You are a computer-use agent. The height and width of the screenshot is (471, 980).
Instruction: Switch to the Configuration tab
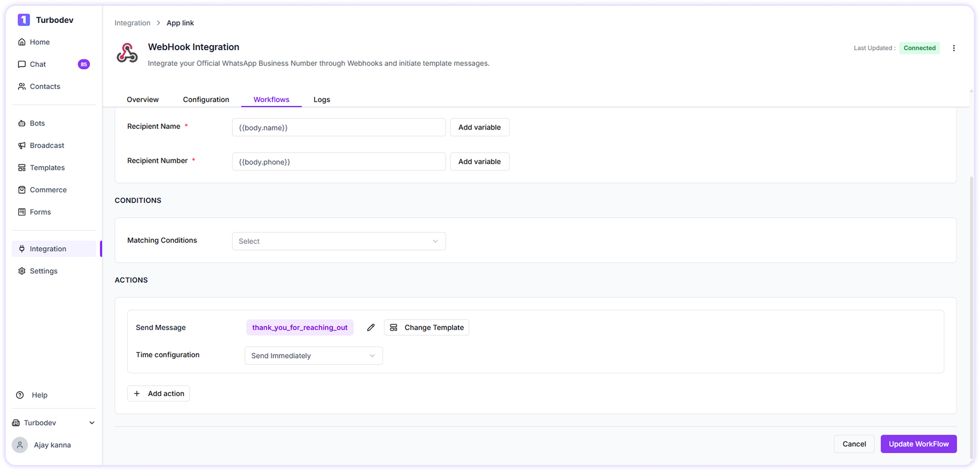[206, 99]
